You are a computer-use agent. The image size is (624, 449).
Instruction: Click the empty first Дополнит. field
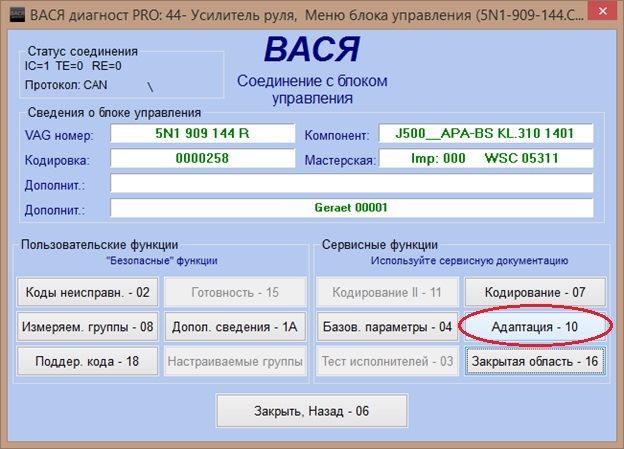pyautogui.click(x=352, y=183)
